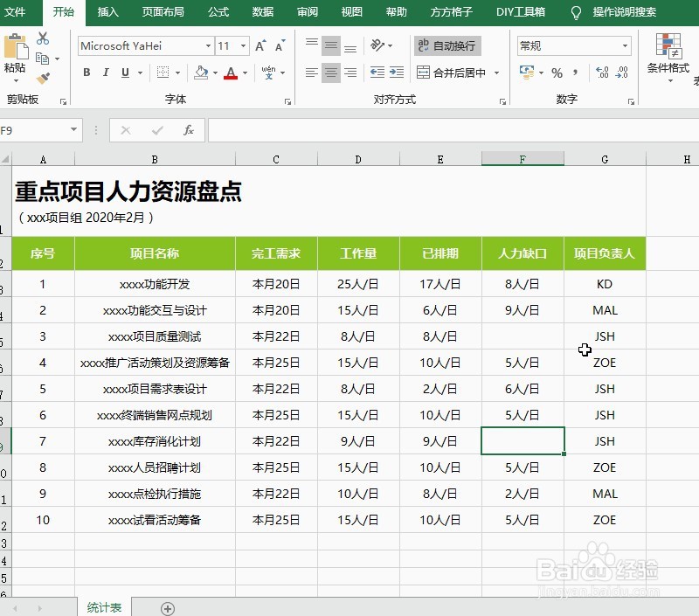Expand the 合并后居中 merge options dropdown

tap(496, 73)
